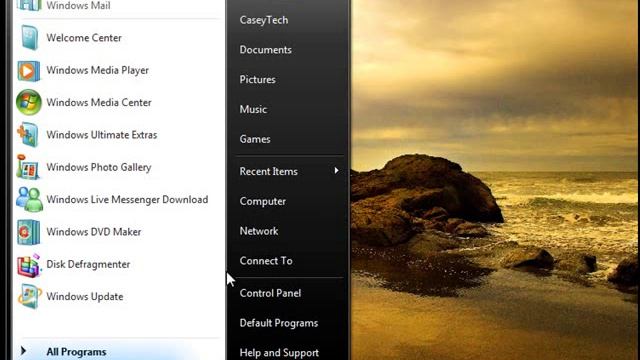Click the Windows Update icon
The width and height of the screenshot is (640, 360).
click(x=29, y=297)
